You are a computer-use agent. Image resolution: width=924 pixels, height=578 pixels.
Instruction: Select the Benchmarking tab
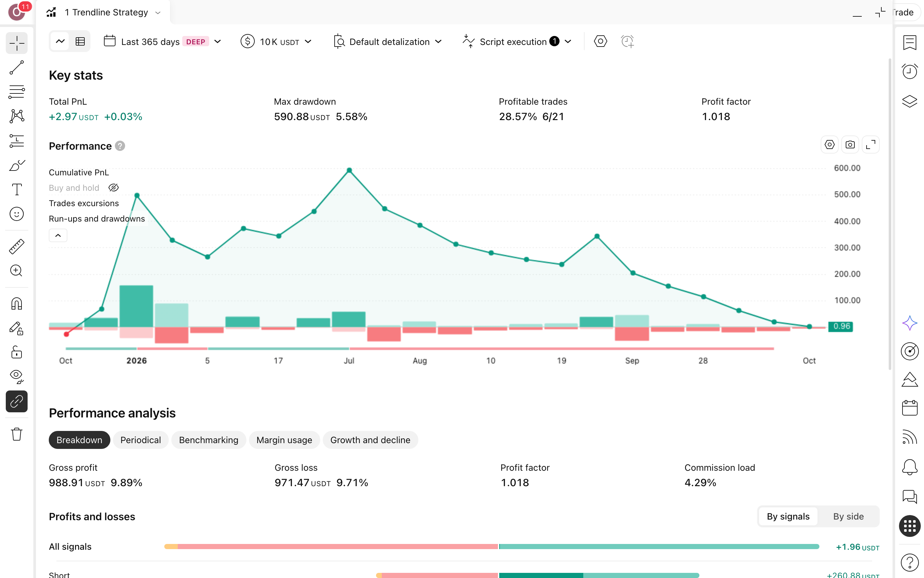[209, 440]
